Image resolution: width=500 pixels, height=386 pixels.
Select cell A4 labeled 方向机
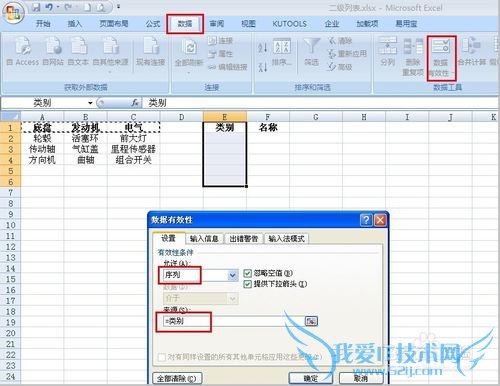tap(42, 160)
